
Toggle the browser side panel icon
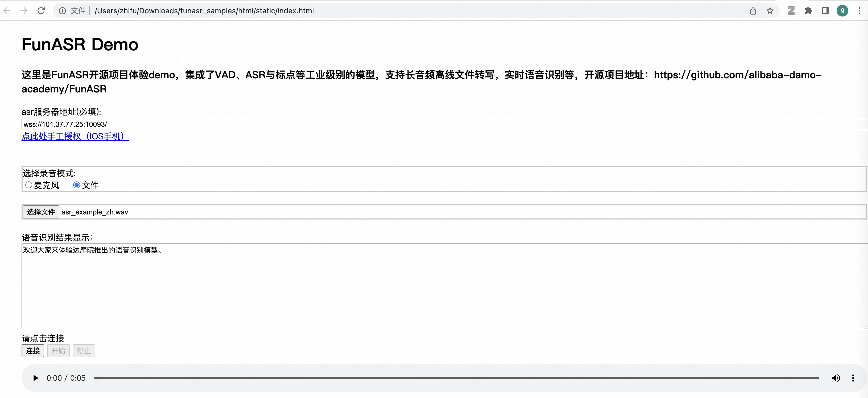coord(825,11)
